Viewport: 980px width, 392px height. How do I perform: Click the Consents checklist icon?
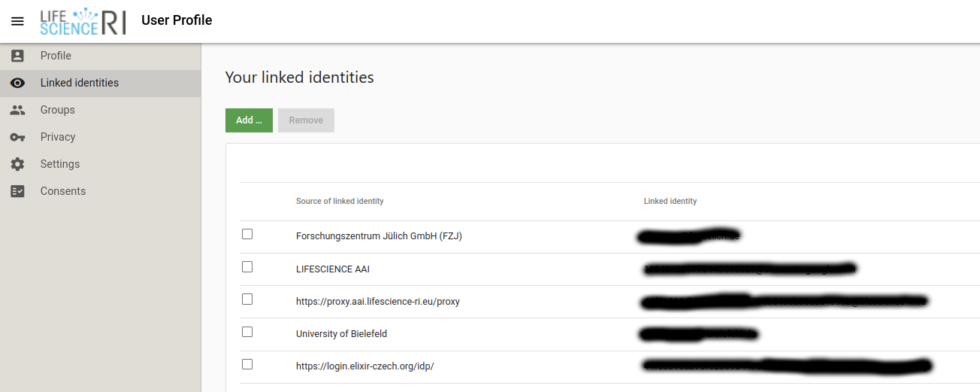pos(17,191)
